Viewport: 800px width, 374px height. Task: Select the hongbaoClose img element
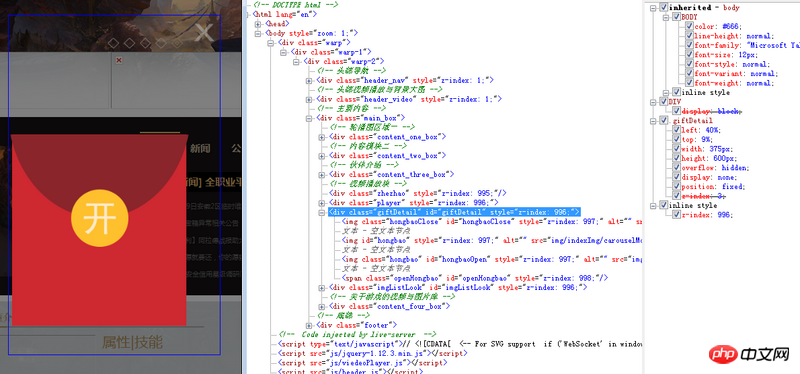(491, 221)
